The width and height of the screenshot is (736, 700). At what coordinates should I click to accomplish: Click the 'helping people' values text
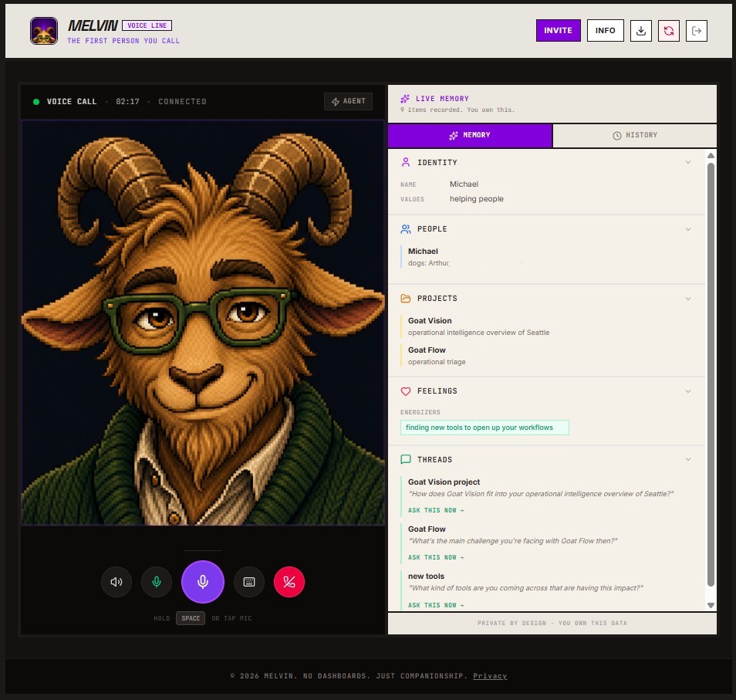click(x=477, y=198)
